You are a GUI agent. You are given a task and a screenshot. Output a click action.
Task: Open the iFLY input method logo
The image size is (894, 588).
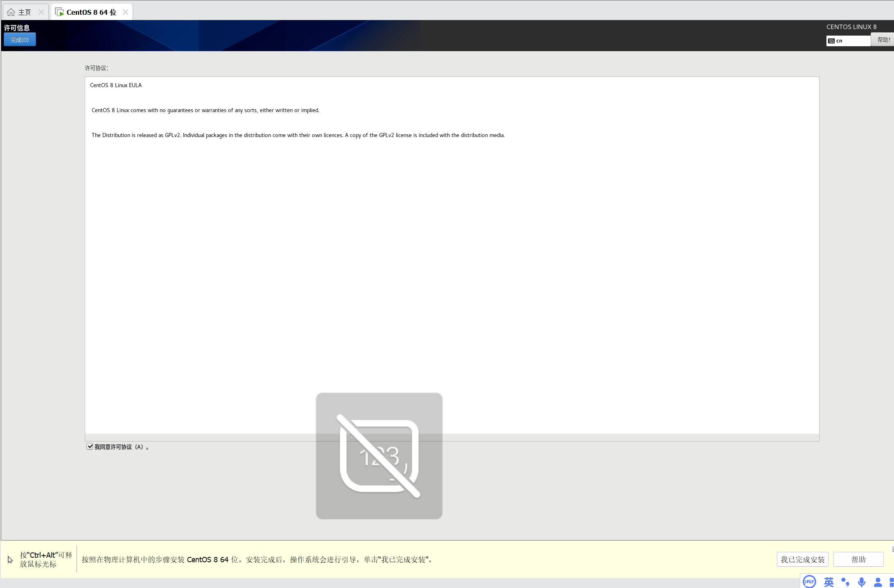[x=809, y=581]
